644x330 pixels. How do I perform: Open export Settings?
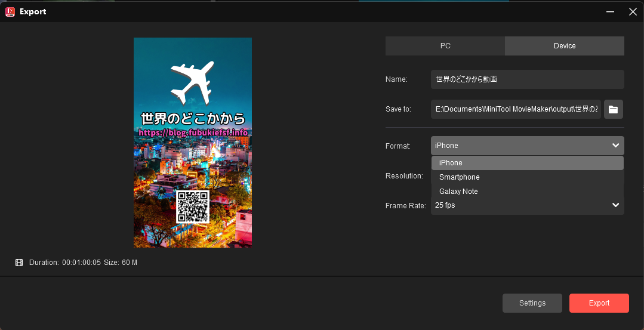pyautogui.click(x=532, y=303)
